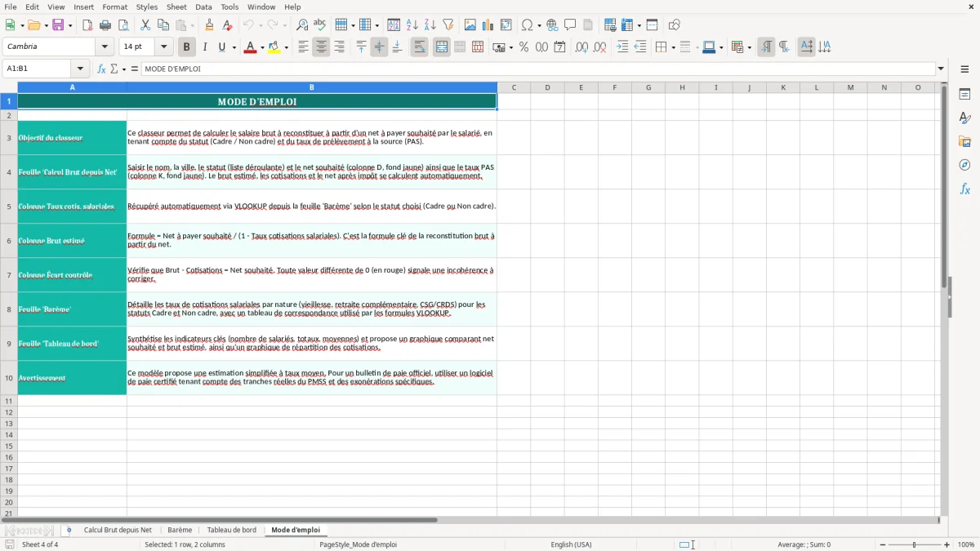The width and height of the screenshot is (980, 551).
Task: Open Borders dropdown arrow
Action: [673, 47]
